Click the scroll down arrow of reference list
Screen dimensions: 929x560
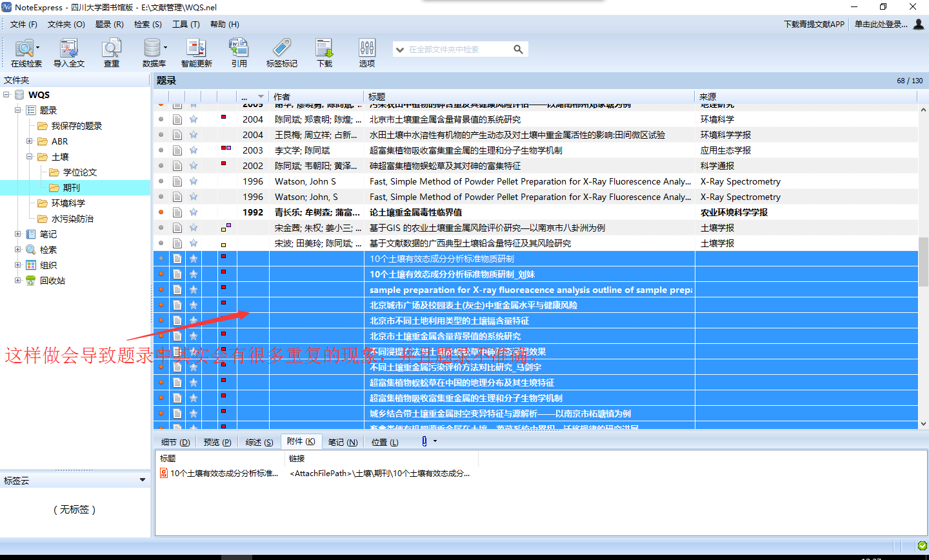(923, 424)
